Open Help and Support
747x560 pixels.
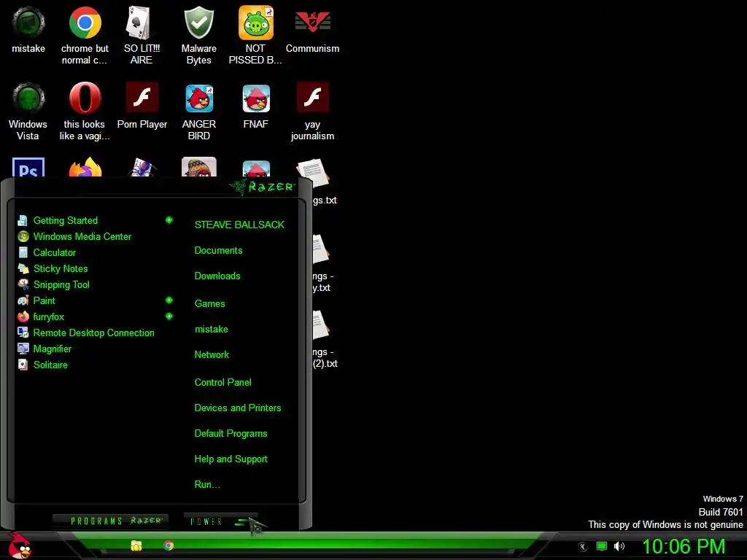231,459
